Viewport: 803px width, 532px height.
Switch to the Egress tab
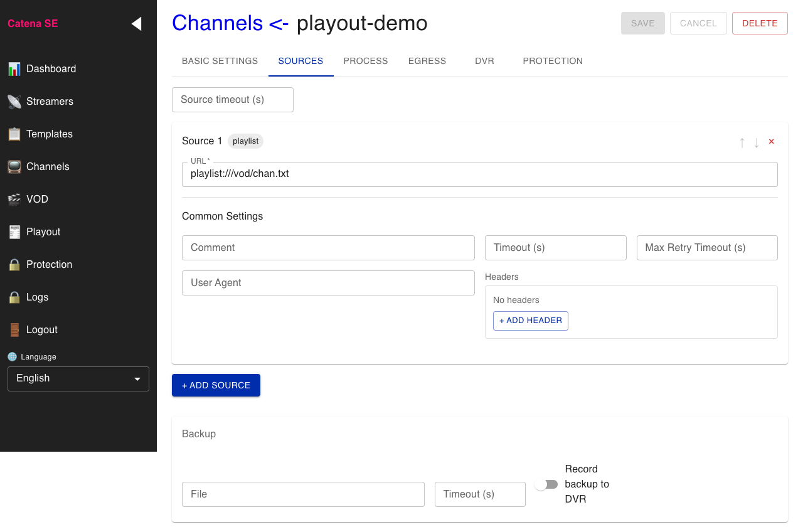427,61
